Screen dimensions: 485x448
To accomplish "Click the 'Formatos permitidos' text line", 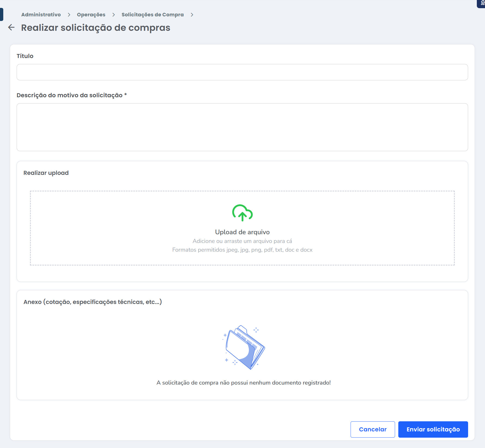I will point(242,250).
